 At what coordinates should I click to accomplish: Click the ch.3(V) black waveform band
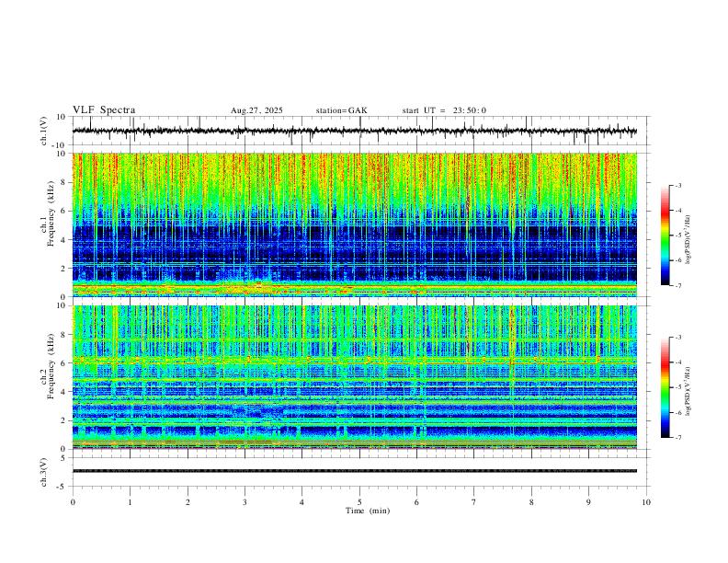(355, 471)
